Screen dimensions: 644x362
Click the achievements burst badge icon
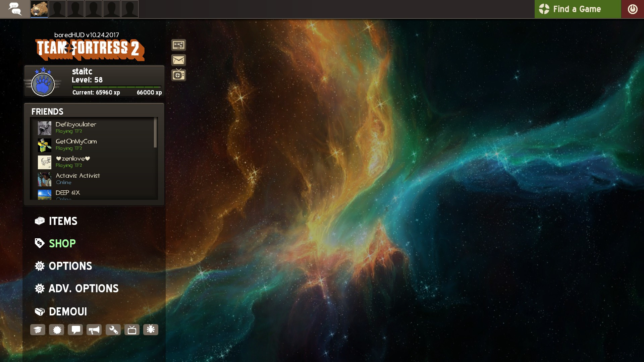[57, 330]
